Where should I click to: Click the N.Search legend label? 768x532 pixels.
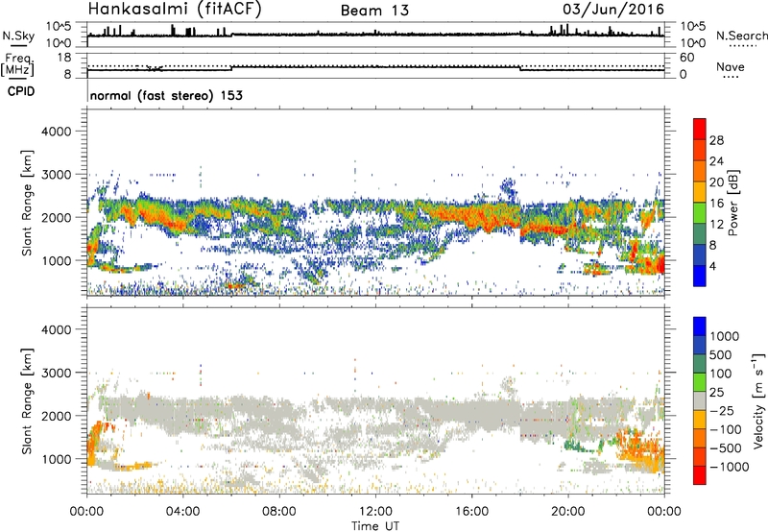click(x=742, y=36)
